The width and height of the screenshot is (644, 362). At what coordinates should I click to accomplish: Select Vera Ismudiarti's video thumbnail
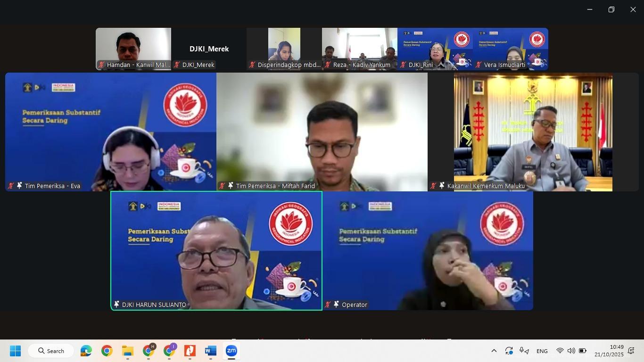tap(511, 49)
